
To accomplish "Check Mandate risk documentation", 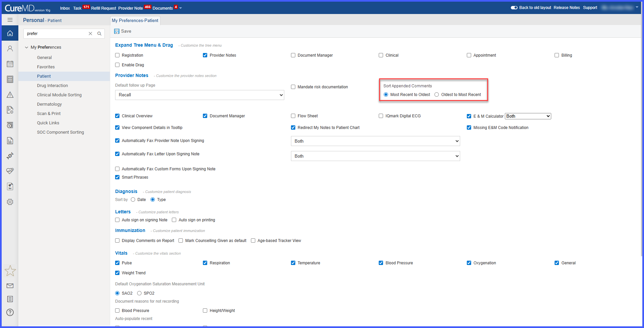I will tap(293, 87).
